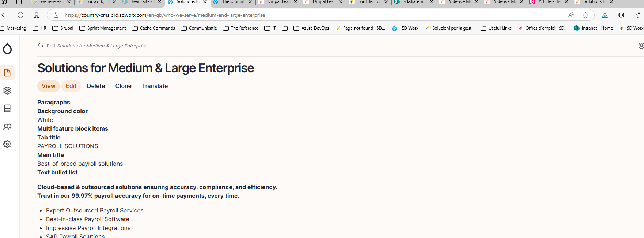The height and width of the screenshot is (238, 644).
Task: Open the Sprint Management bookmarks folder
Action: 103,28
